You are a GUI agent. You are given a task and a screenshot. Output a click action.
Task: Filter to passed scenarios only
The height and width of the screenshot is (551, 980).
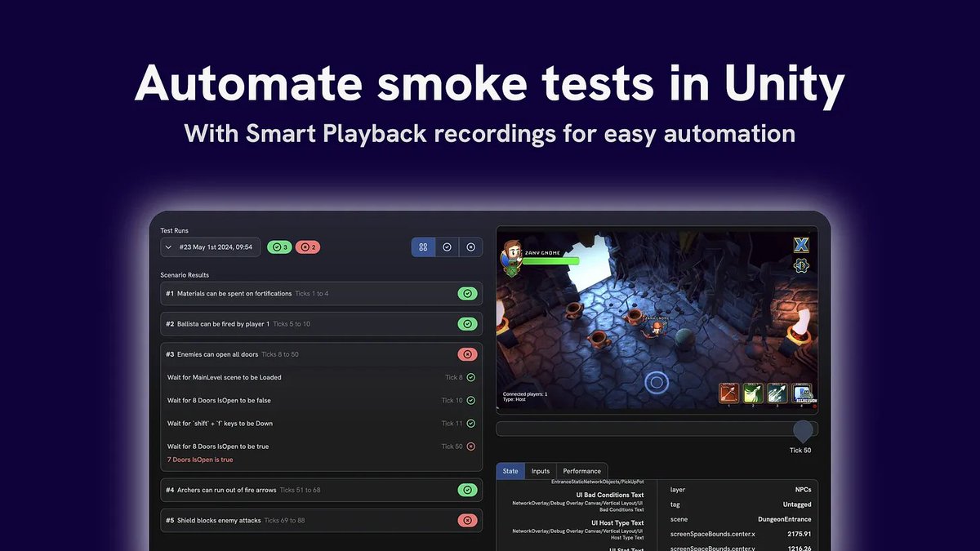447,247
